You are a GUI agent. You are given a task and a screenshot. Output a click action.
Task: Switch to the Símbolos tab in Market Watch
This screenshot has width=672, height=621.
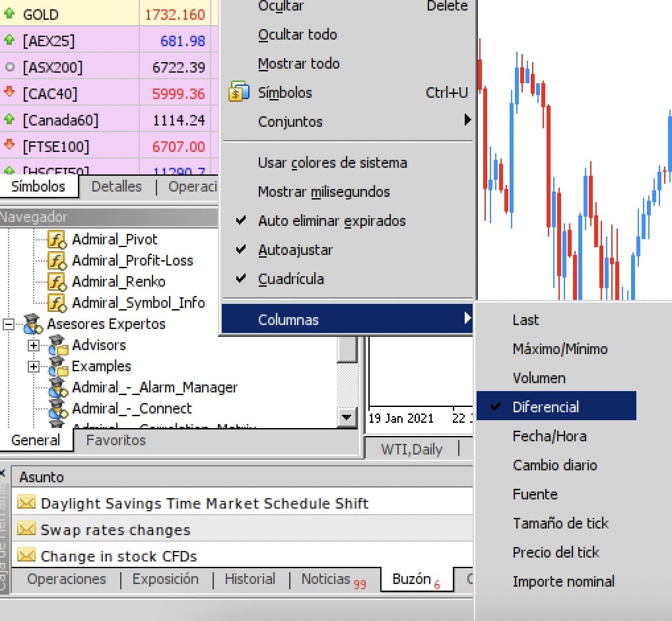(38, 186)
